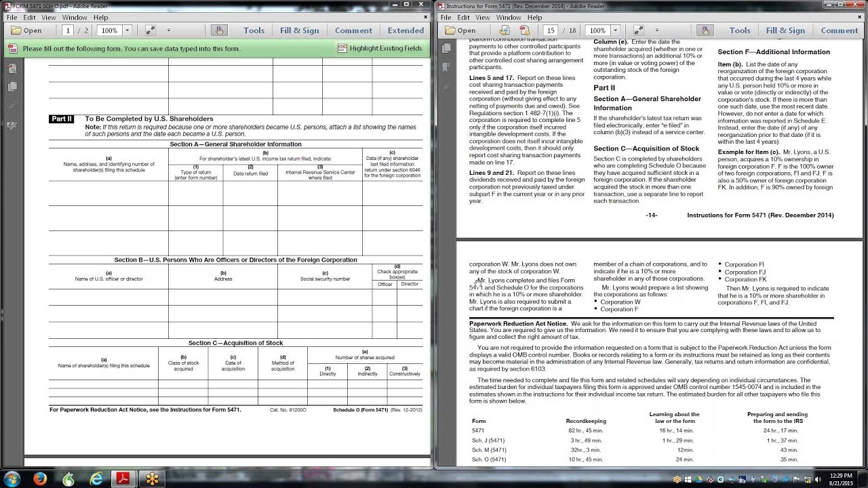This screenshot has height=488, width=868.
Task: Open File menu in Instructions for Form 5471 window
Action: coord(446,18)
